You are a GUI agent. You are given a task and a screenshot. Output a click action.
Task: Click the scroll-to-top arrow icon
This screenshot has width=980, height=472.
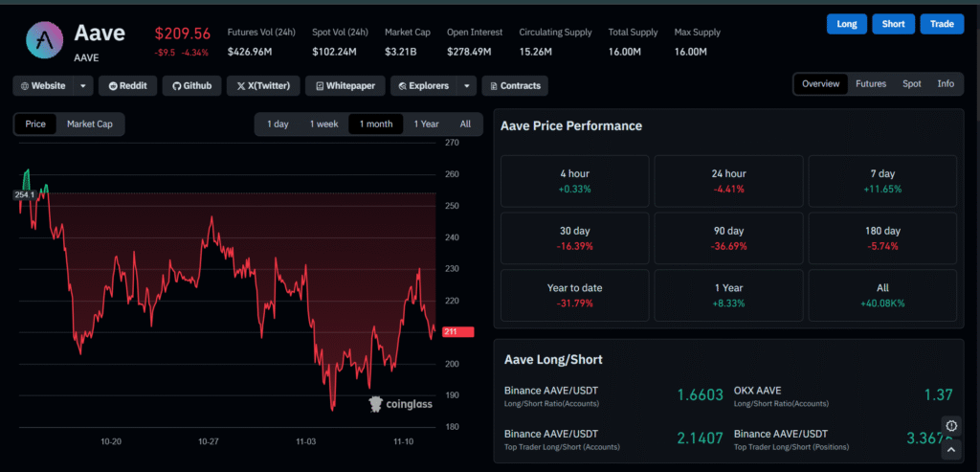point(951,449)
